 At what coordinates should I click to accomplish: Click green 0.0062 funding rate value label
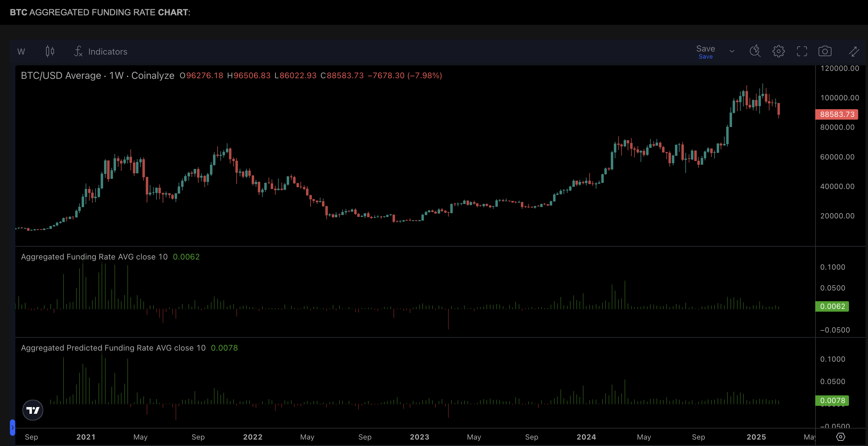[x=832, y=306]
